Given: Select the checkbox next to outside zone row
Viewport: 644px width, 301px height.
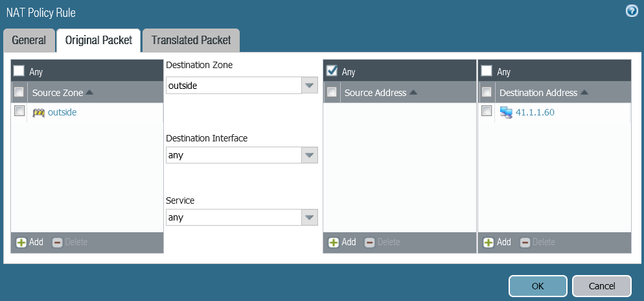Looking at the screenshot, I should 19,111.
